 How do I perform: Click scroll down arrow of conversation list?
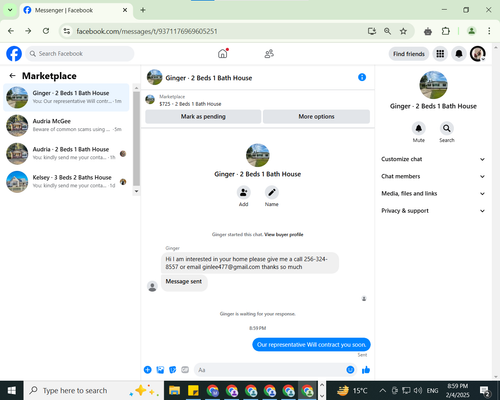tap(136, 191)
